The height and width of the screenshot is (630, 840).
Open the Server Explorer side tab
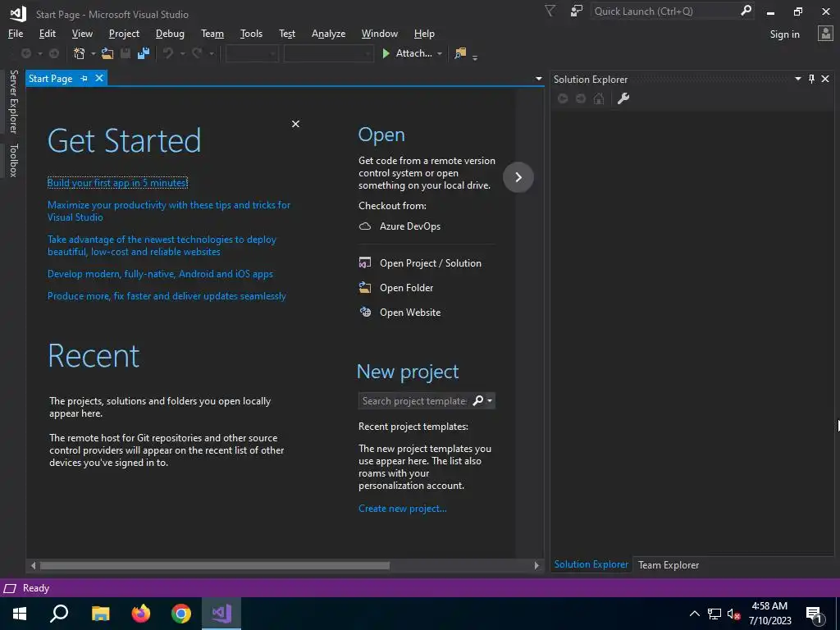[14, 101]
